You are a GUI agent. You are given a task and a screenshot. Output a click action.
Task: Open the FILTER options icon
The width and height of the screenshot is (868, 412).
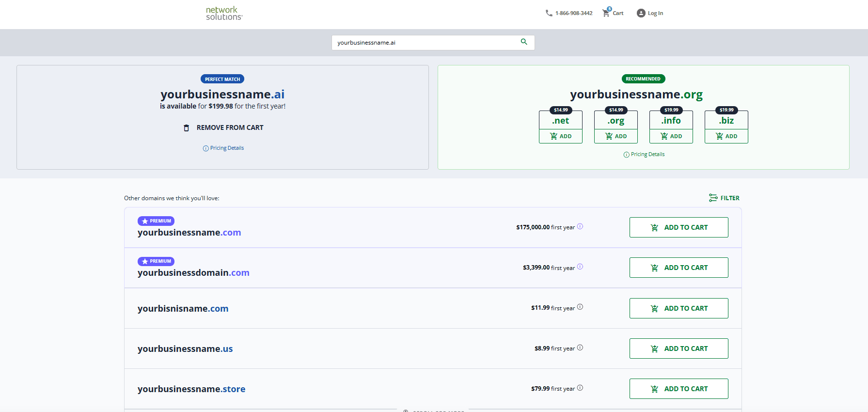point(713,198)
